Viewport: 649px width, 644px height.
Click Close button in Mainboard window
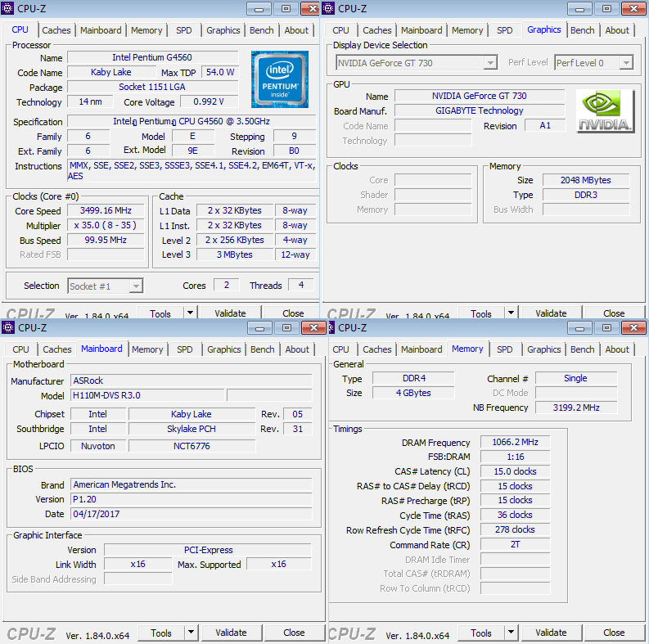(x=294, y=633)
